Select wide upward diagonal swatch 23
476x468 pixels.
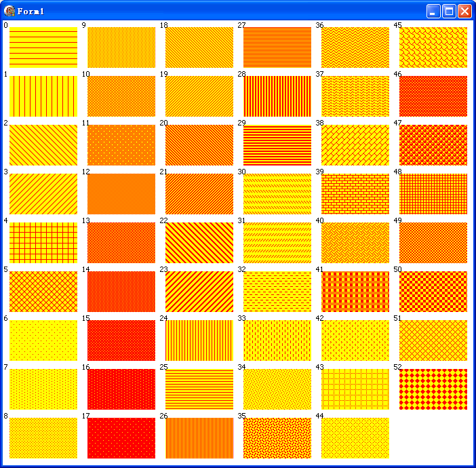pyautogui.click(x=199, y=292)
